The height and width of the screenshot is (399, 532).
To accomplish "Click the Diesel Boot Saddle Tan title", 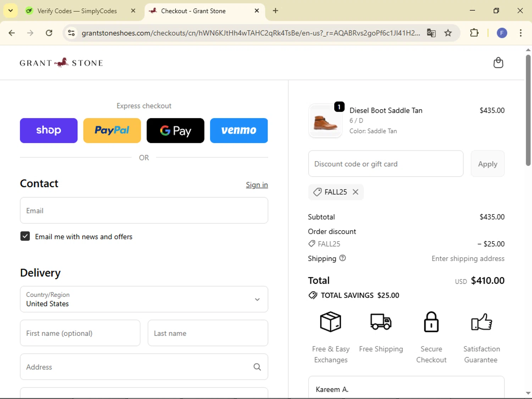I will tap(386, 110).
